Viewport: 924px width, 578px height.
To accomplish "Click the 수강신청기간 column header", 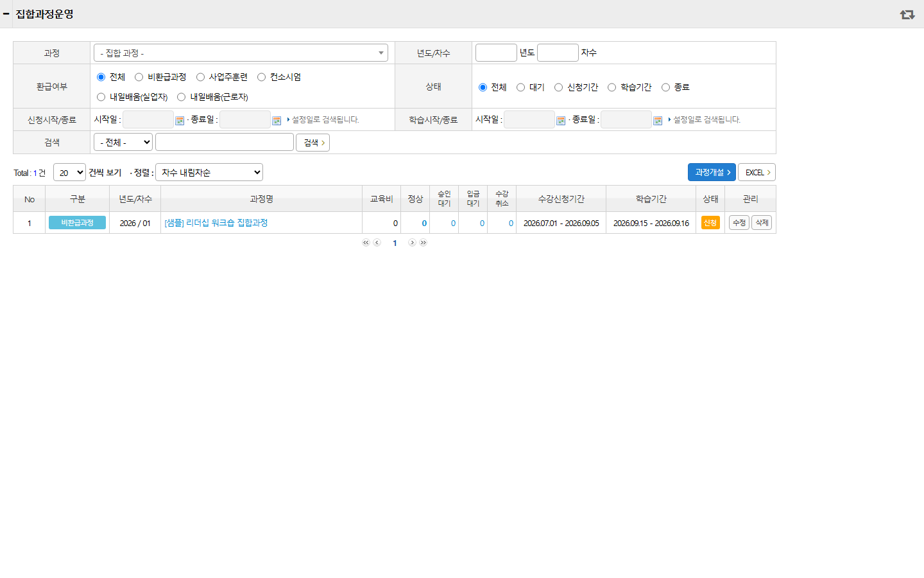I will click(561, 199).
